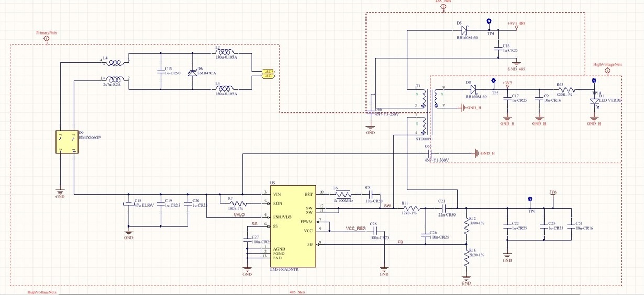This screenshot has width=644, height=295.
Task: Click the lower AC port connector
Action: 268,76
